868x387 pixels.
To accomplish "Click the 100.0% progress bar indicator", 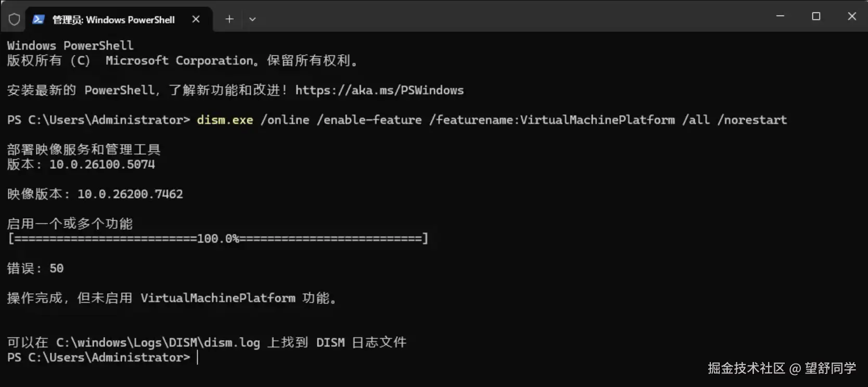I will tap(218, 239).
